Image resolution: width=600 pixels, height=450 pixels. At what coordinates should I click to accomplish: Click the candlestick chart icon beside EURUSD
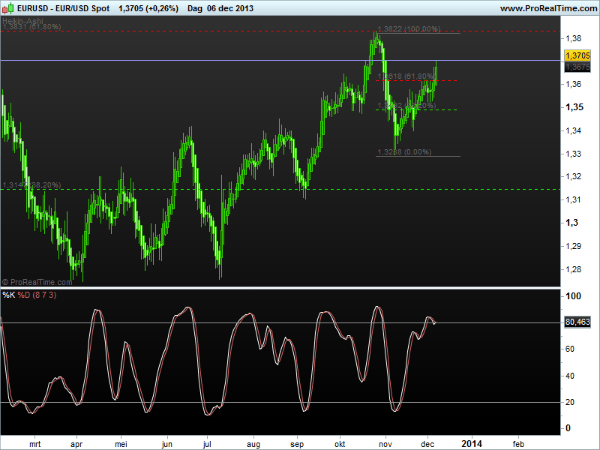point(8,8)
